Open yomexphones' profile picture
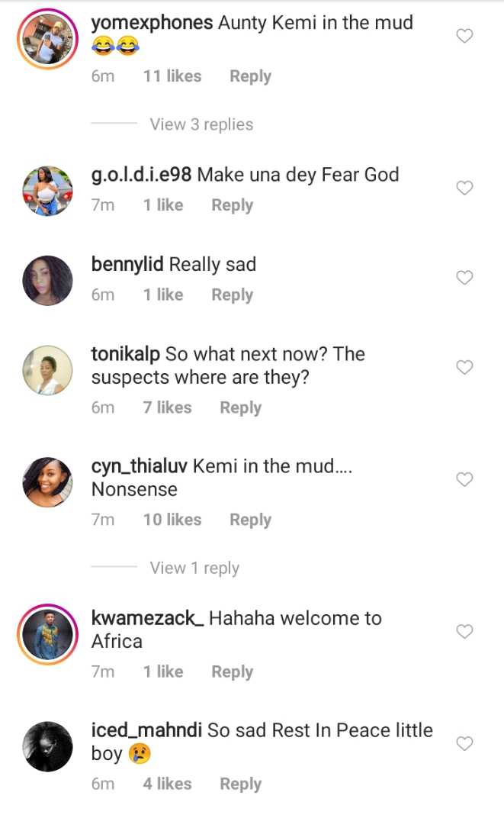504x818 pixels. click(47, 40)
